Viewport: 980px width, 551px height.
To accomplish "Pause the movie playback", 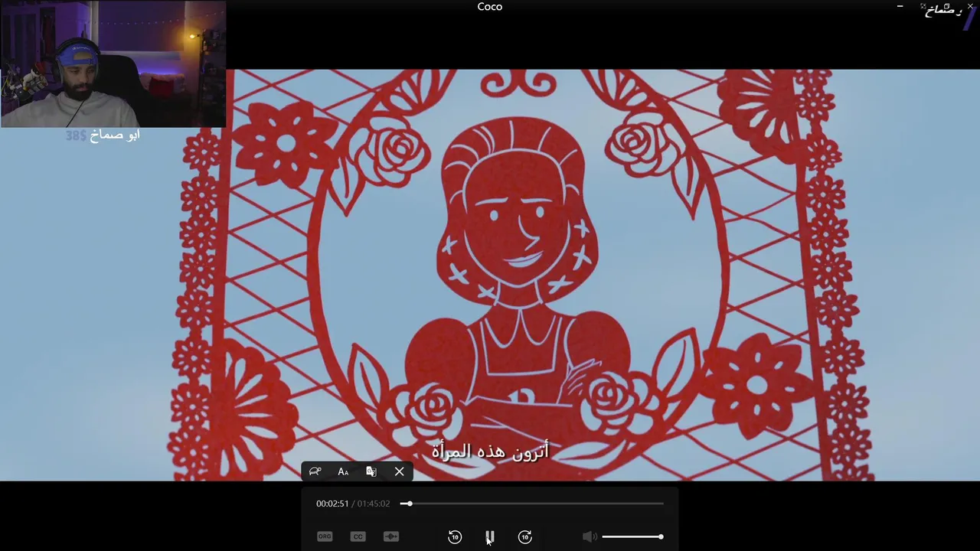I will (x=490, y=536).
